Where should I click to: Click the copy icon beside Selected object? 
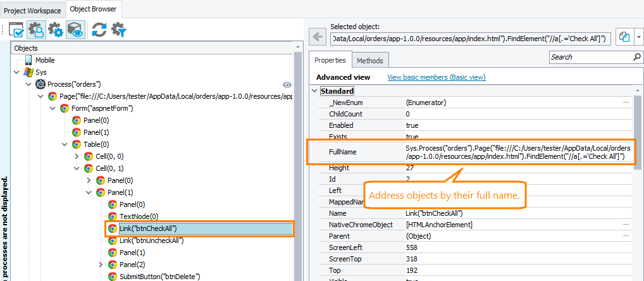pos(624,38)
